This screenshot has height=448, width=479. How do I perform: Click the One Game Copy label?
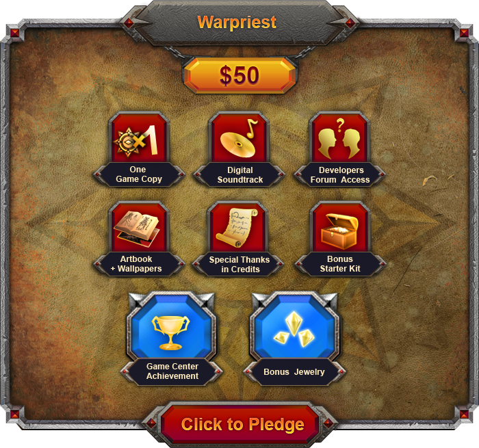(139, 174)
